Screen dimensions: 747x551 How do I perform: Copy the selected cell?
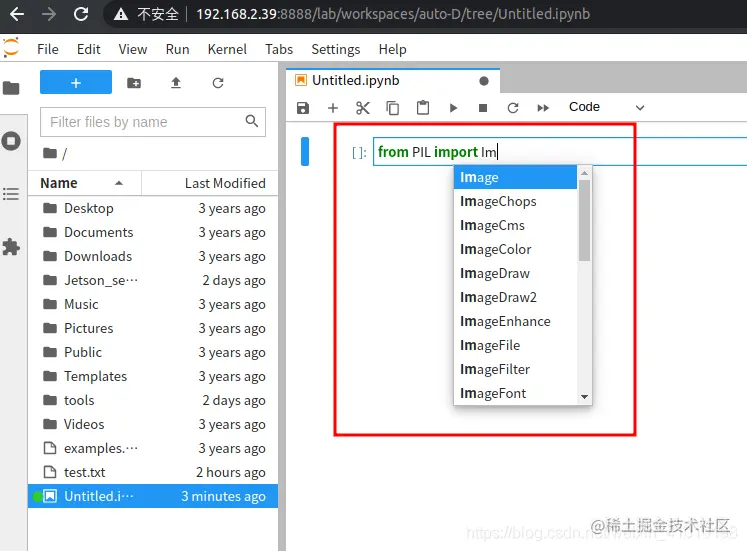[393, 108]
